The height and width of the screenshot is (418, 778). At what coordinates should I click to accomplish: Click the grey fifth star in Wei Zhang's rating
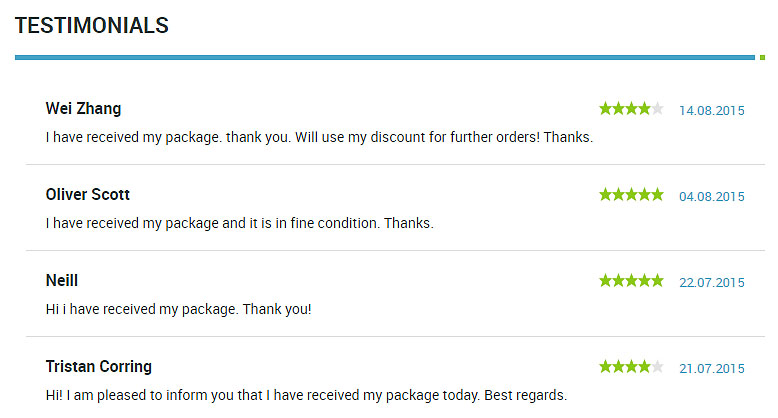657,108
